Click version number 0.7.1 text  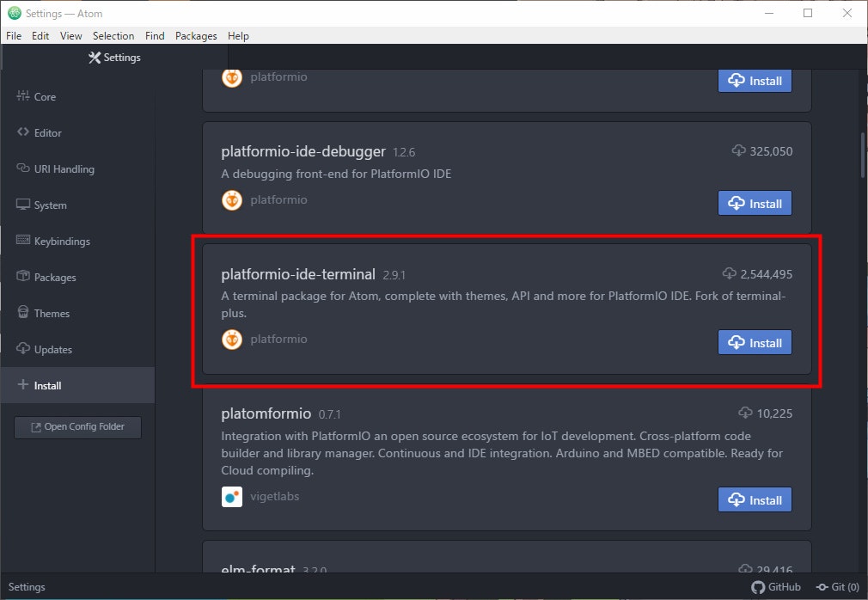(x=330, y=414)
